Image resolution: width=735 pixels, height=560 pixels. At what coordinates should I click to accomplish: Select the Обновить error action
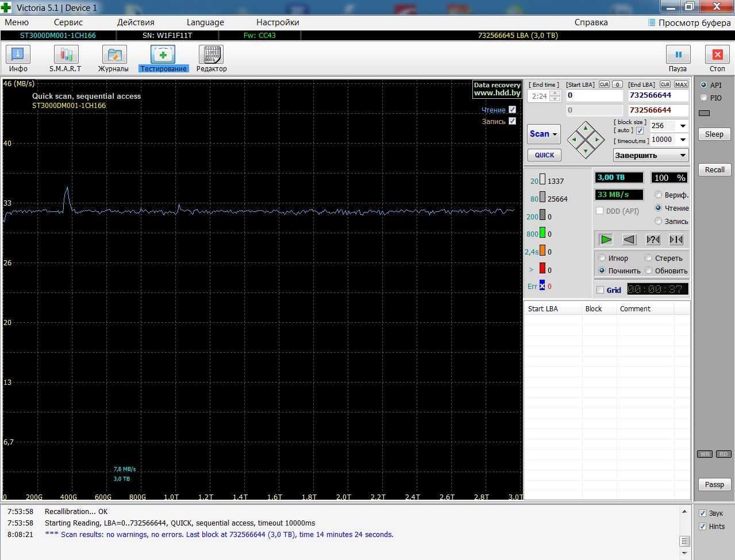coord(649,271)
